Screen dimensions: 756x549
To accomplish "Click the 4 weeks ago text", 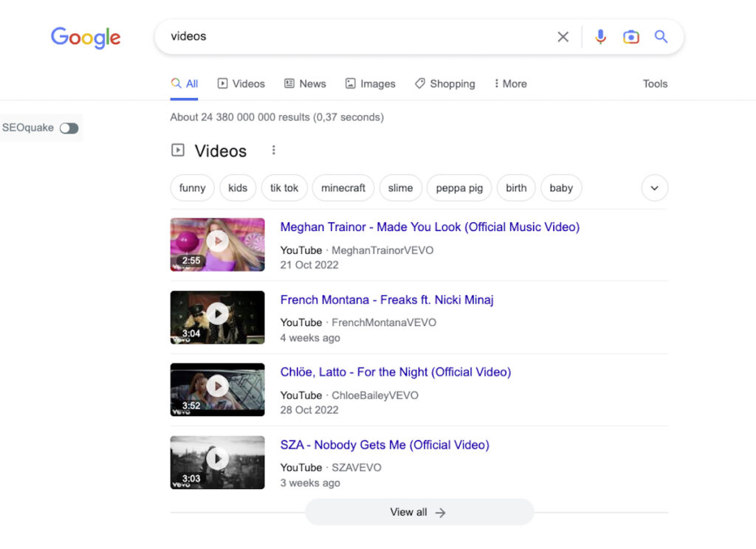I will (x=310, y=338).
